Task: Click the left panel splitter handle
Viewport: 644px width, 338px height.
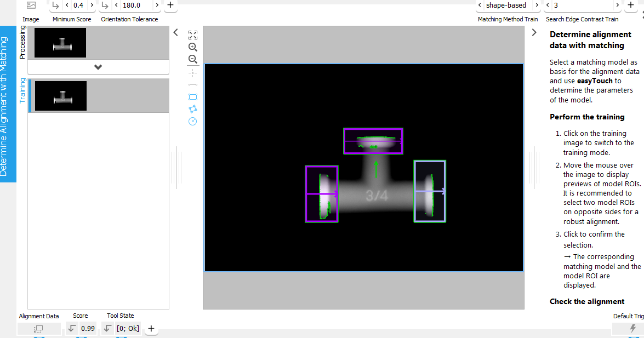Action: pos(176,168)
